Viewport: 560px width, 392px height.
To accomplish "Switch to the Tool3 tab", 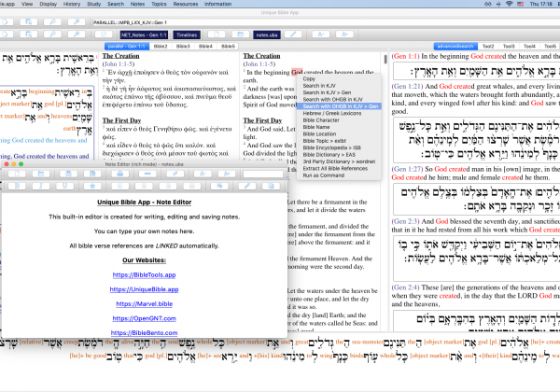I will [x=509, y=47].
